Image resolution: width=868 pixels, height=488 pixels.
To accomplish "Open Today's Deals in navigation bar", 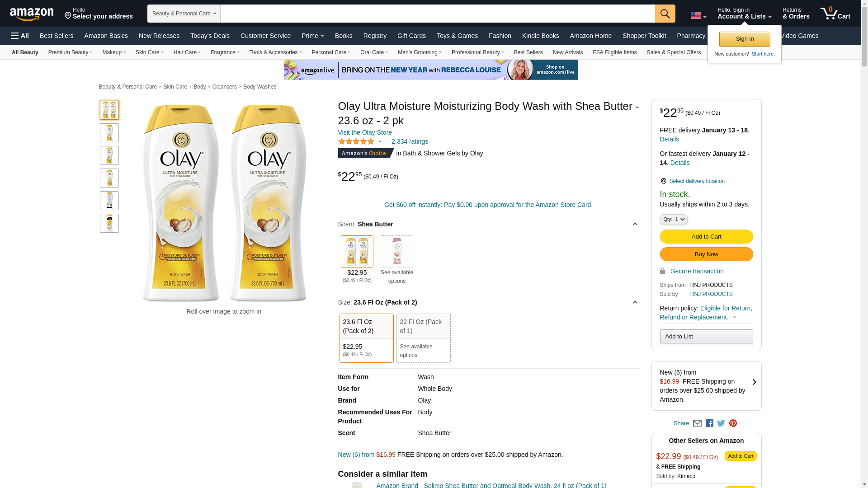I will pos(210,36).
